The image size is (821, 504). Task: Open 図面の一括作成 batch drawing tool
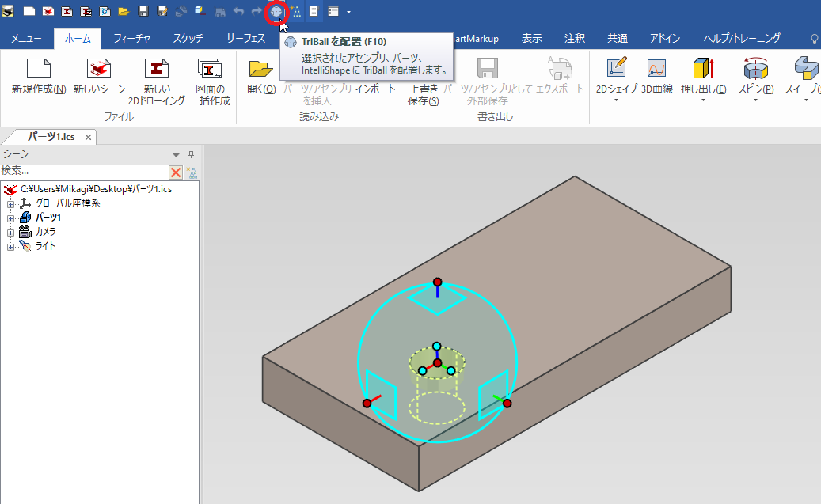click(210, 69)
